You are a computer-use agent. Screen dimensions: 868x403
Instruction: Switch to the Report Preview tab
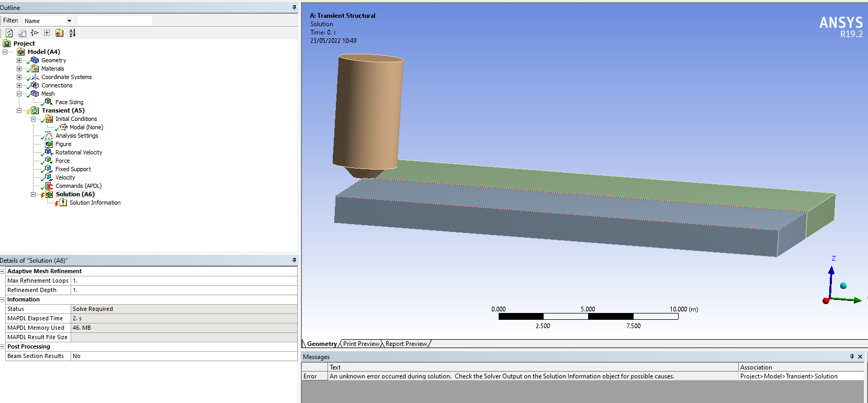click(x=406, y=344)
